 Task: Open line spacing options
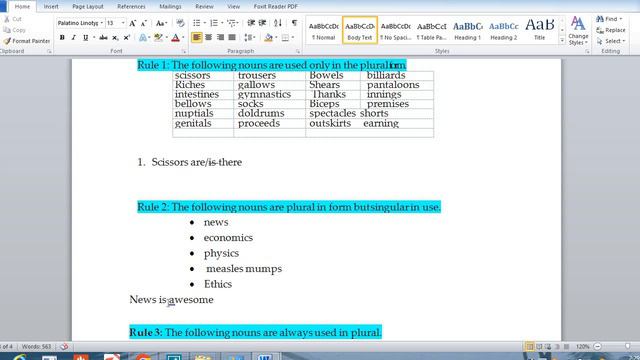pos(249,38)
